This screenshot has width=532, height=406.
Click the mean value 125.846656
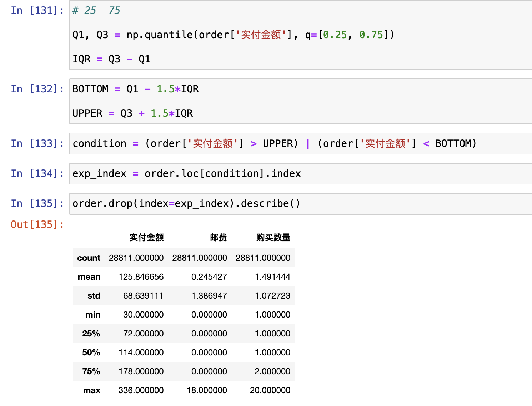pyautogui.click(x=141, y=277)
